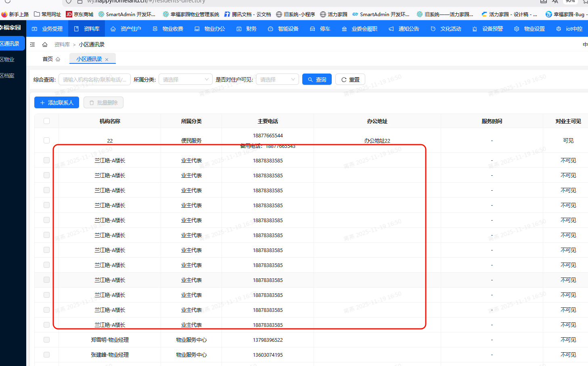The image size is (588, 366).
Task: Click the 查询 search button
Action: click(x=317, y=80)
